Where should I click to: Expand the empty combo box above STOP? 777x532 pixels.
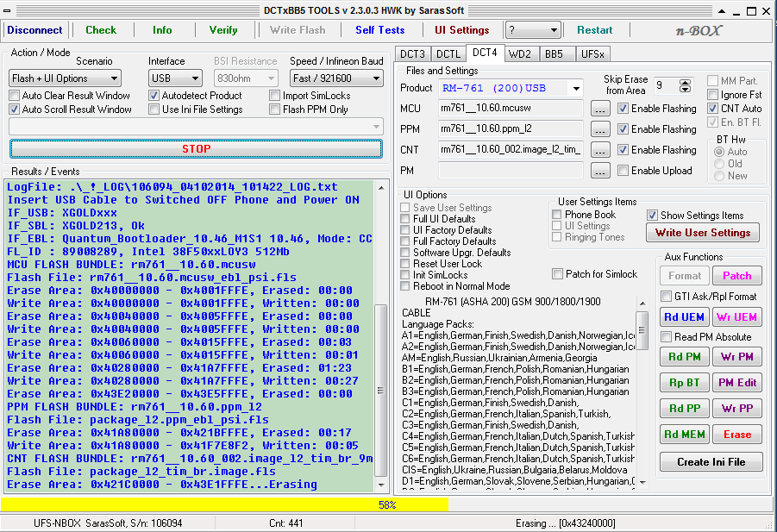(x=197, y=127)
